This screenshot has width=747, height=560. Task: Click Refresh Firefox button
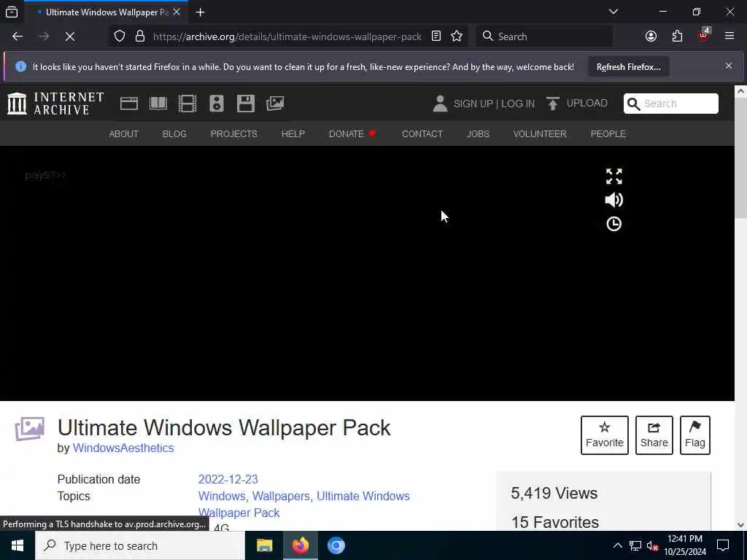[x=628, y=66]
